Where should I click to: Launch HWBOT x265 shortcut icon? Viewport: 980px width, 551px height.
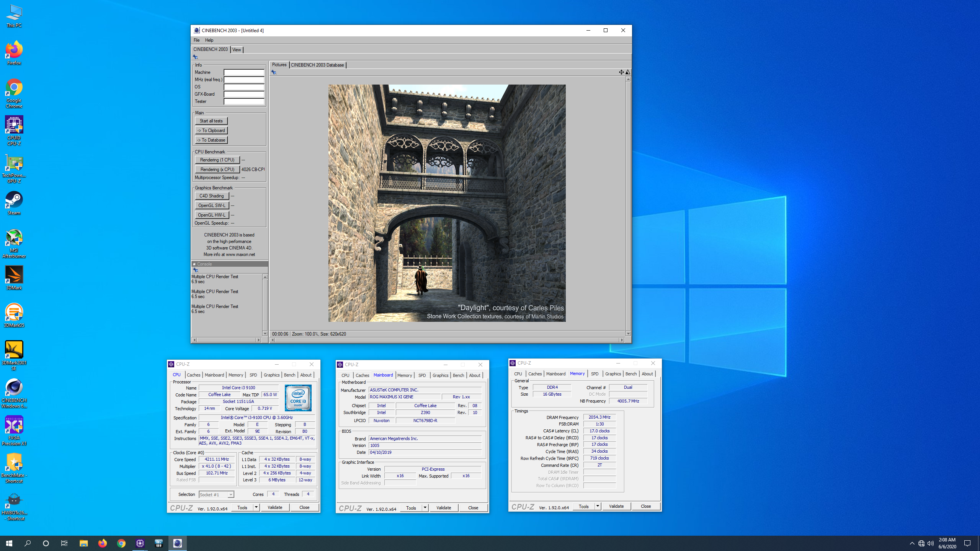click(x=14, y=506)
